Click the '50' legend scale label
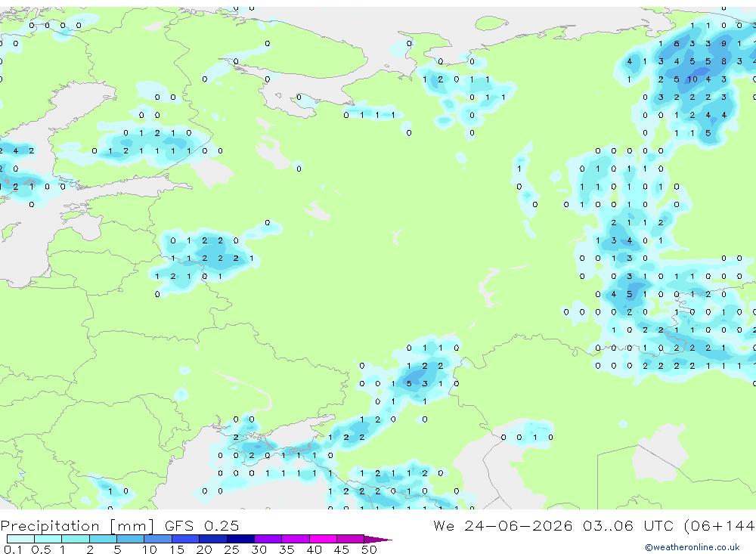This screenshot has height=554, width=756. coord(369,549)
